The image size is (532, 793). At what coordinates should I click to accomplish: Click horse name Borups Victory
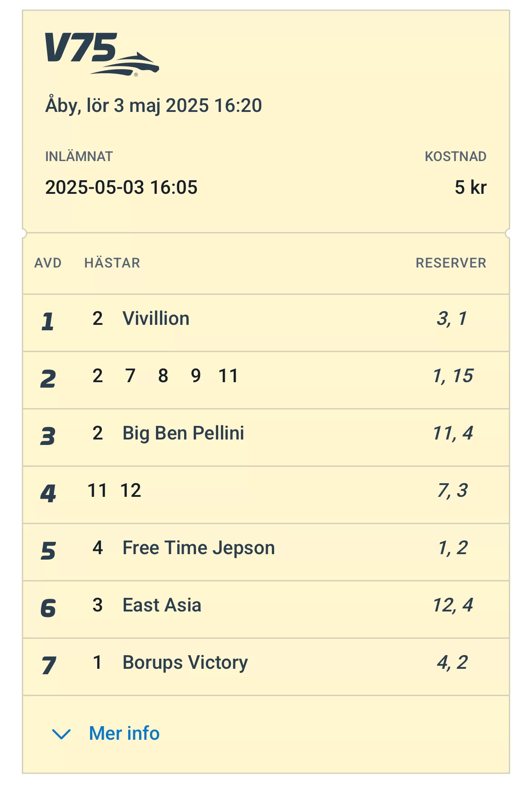[185, 662]
